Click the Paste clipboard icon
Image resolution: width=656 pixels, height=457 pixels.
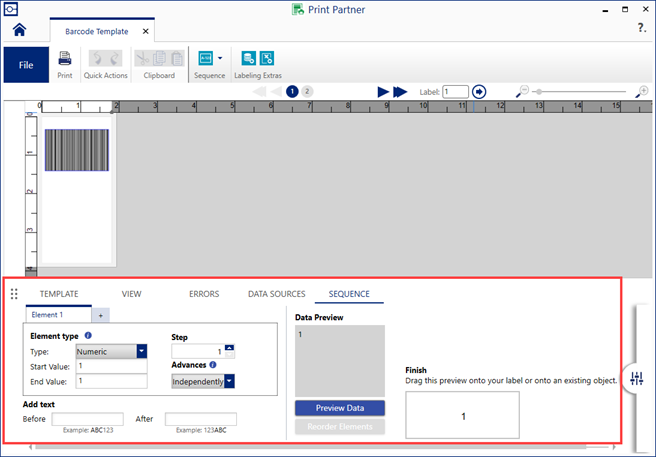tap(177, 59)
